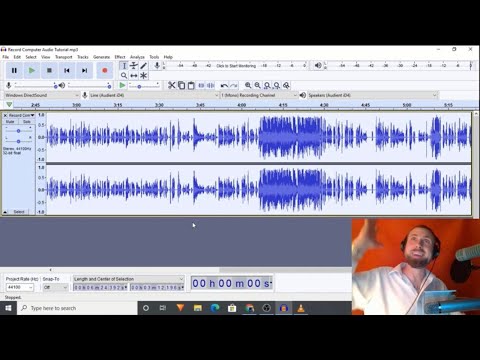Toggle Mute on the audio track

coord(10,122)
